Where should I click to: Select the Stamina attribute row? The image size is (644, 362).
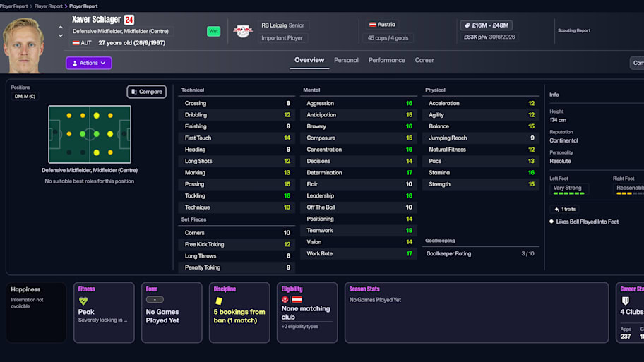tap(481, 173)
